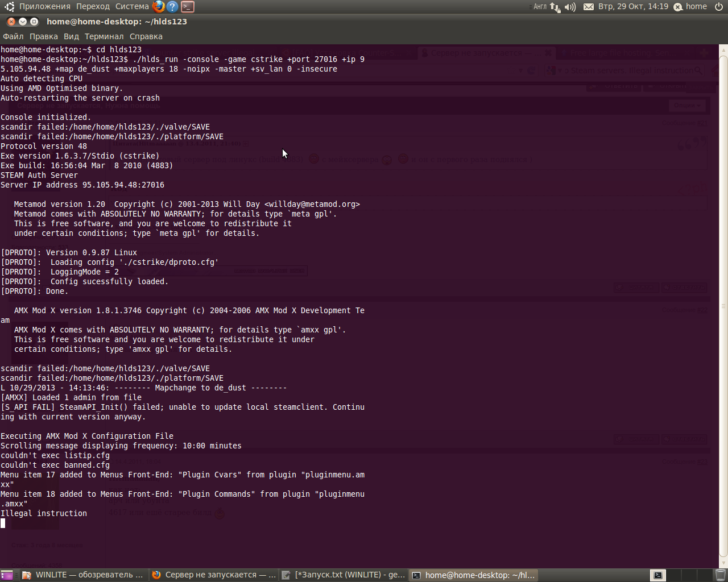
Task: Click the 'Illegal instruction' error line
Action: [x=44, y=513]
